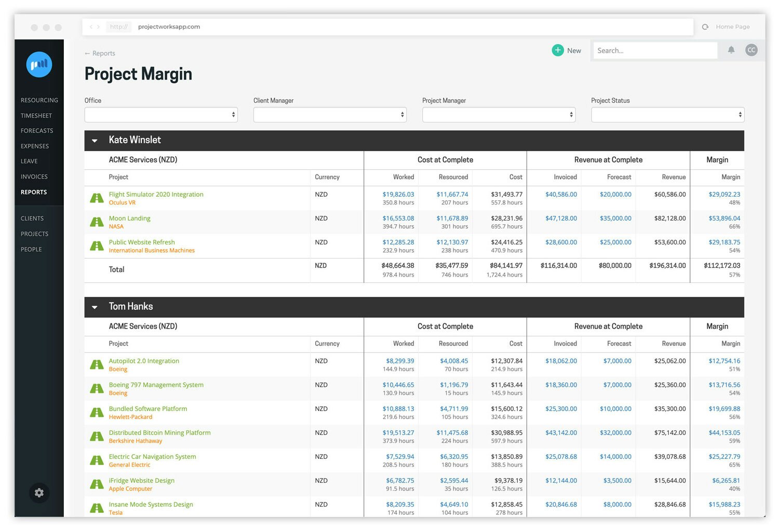
Task: Go back to Reports breadcrumb
Action: (x=100, y=53)
